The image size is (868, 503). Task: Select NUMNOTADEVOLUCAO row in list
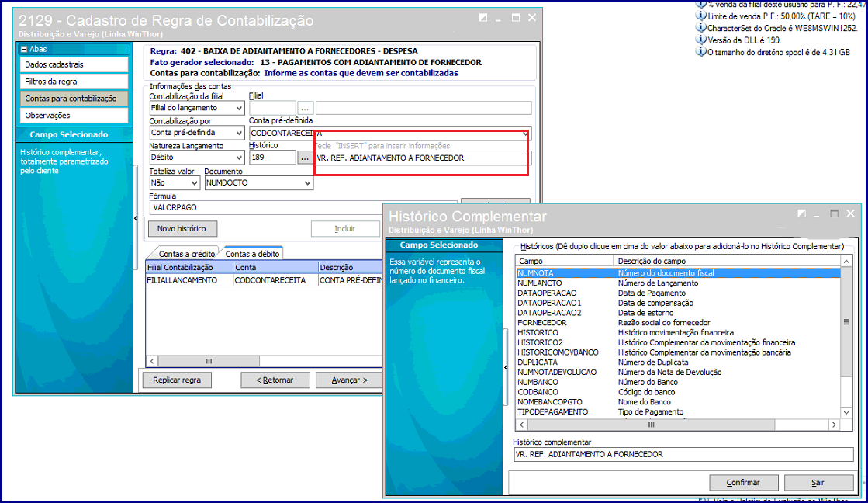click(678, 373)
